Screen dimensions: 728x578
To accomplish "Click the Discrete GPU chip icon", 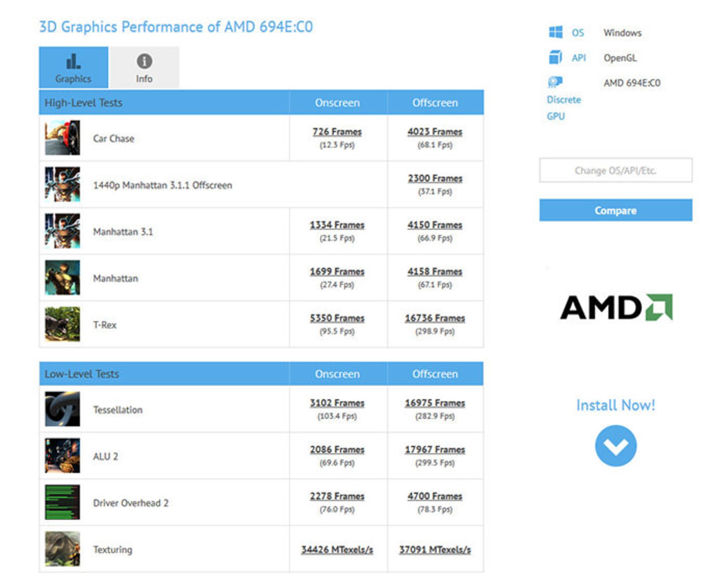I will click(555, 82).
